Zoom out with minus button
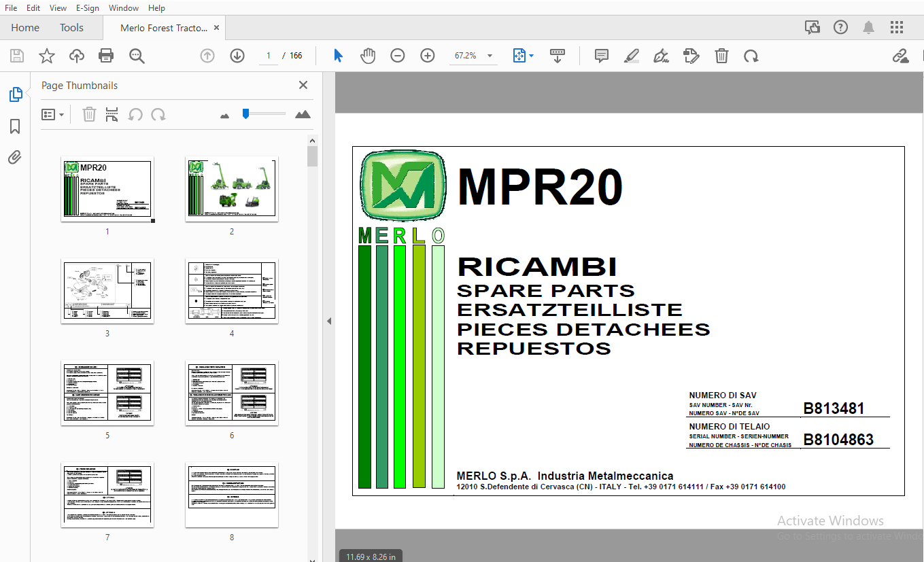 398,56
